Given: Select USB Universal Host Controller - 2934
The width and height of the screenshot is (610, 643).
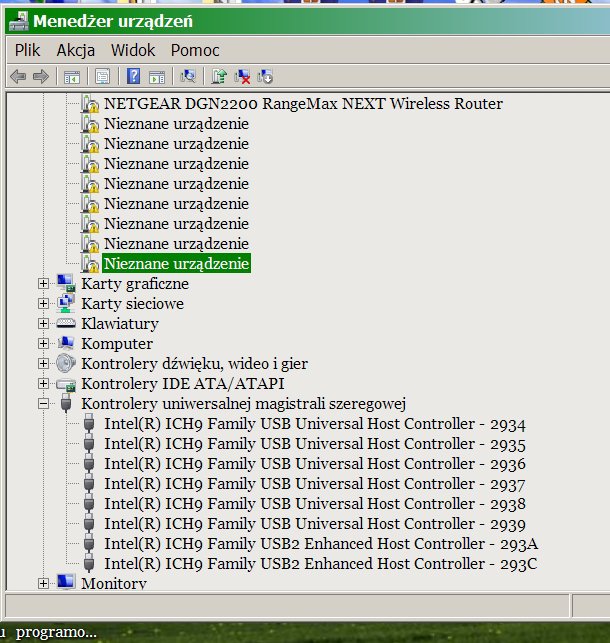Looking at the screenshot, I should (315, 424).
